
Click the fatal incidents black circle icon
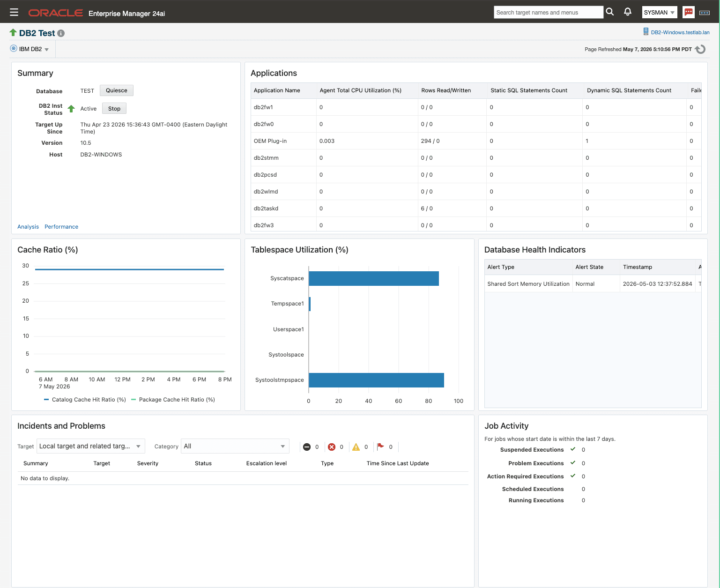307,447
